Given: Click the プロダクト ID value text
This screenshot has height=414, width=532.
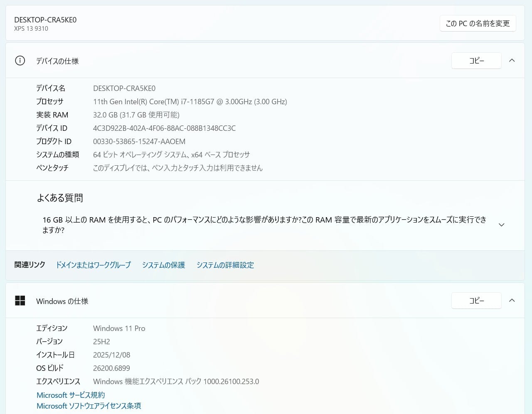Looking at the screenshot, I should pos(139,142).
